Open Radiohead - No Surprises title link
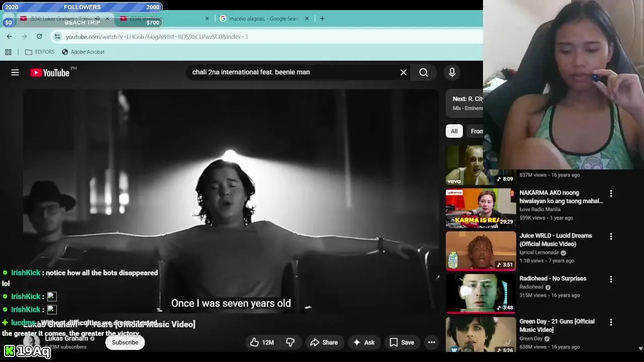This screenshot has width=644, height=362. click(553, 279)
